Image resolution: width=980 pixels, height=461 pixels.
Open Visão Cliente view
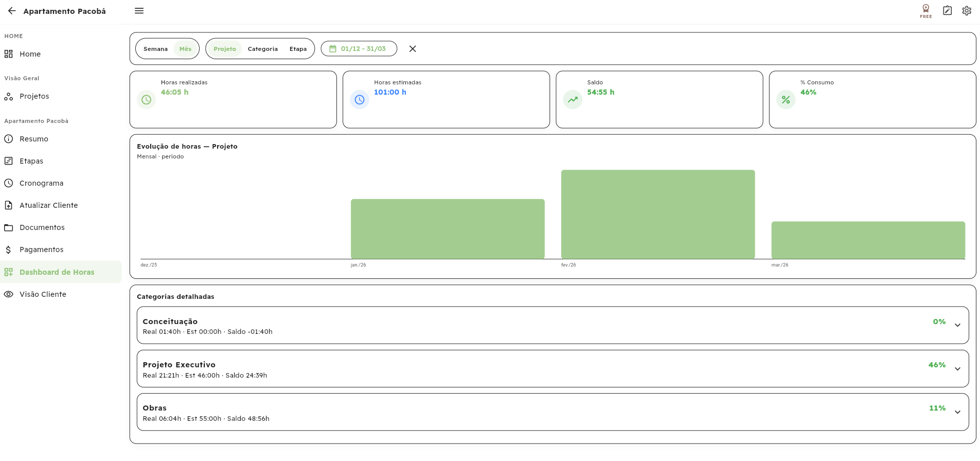[43, 294]
